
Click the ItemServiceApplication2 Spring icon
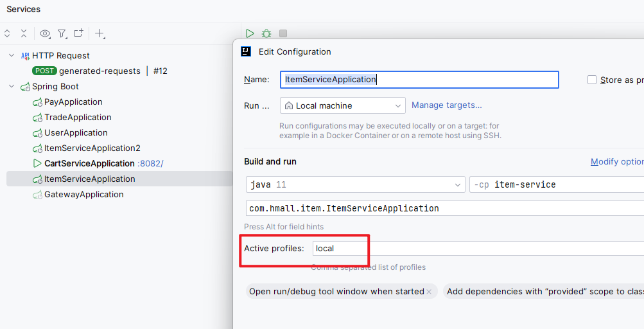37,148
